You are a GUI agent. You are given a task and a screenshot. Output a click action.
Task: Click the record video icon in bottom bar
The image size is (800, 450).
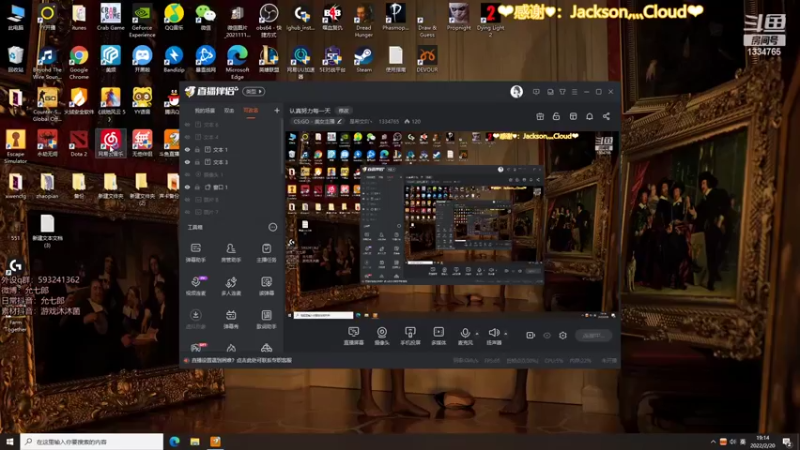click(531, 335)
